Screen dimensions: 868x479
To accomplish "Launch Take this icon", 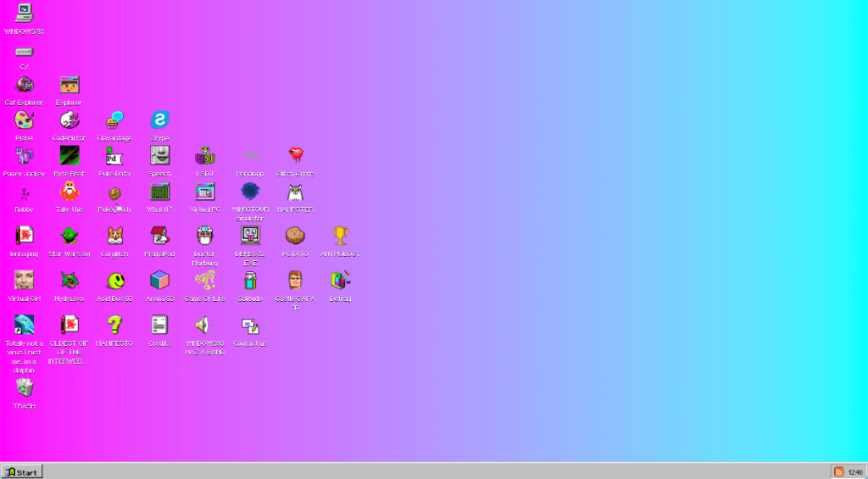I will coord(70,192).
